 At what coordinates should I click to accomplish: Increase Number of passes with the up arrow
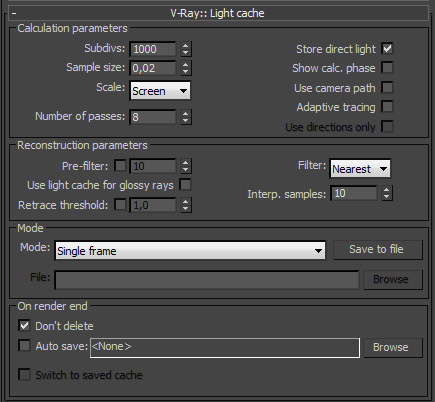(186, 113)
